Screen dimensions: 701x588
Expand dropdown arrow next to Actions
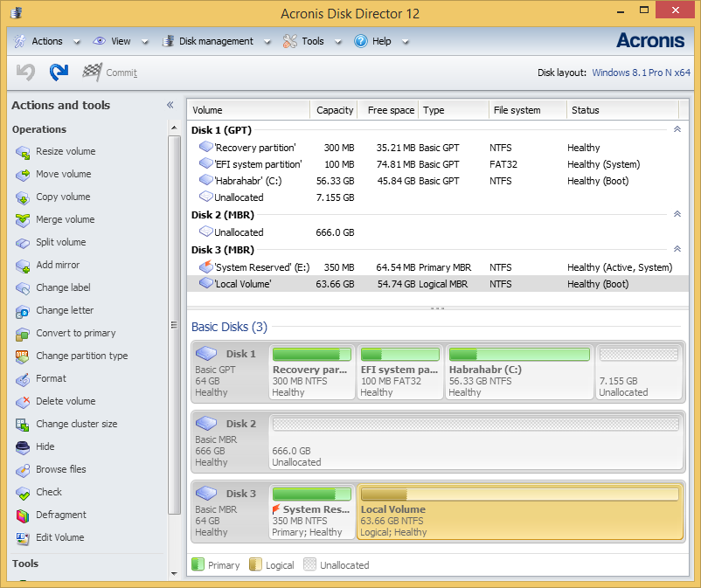[77, 42]
